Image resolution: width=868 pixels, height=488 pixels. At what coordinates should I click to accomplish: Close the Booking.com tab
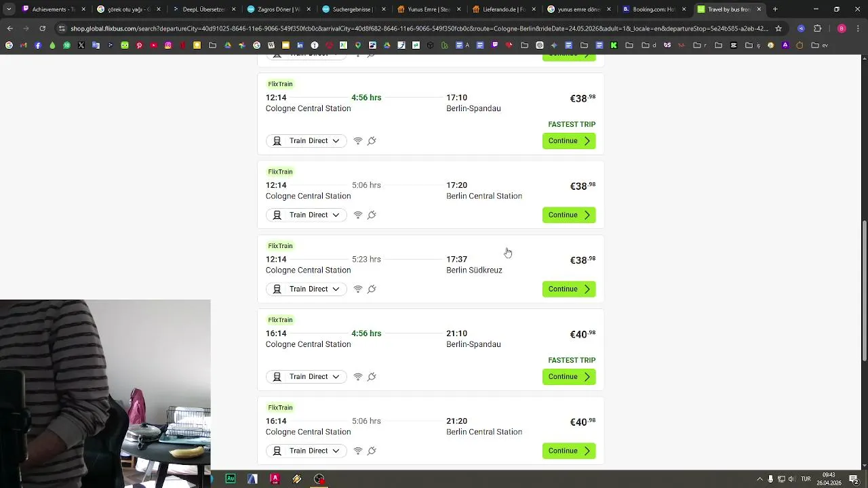(684, 9)
